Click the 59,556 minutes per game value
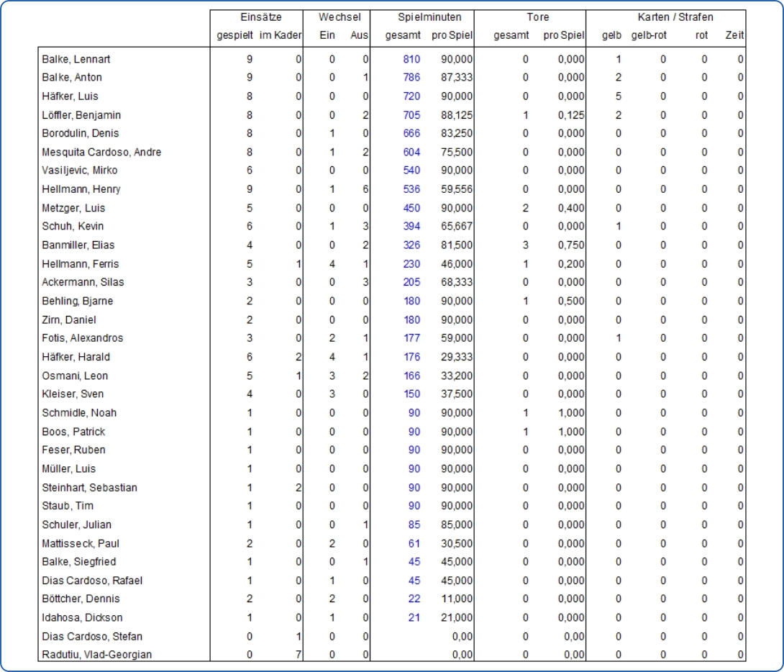The height and width of the screenshot is (672, 784). tap(457, 189)
